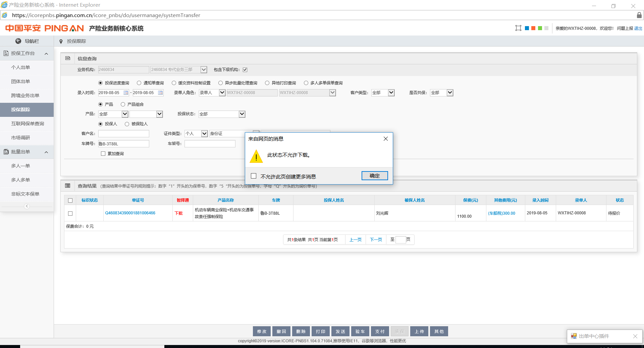
Task: Open the start date calendar picker
Action: (x=126, y=93)
